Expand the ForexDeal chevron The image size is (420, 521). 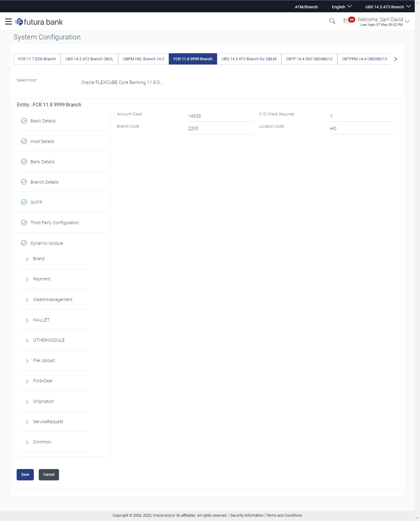tap(27, 381)
